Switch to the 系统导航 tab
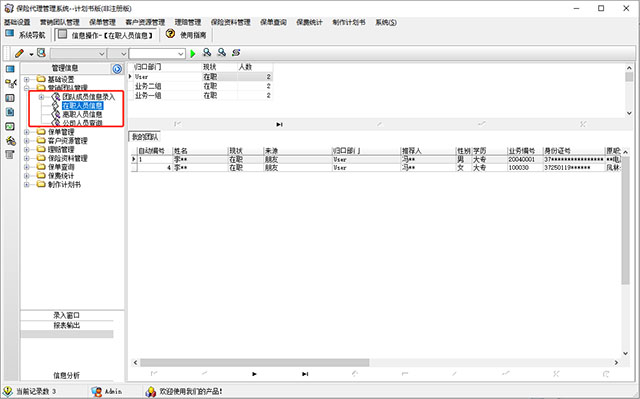 point(25,35)
